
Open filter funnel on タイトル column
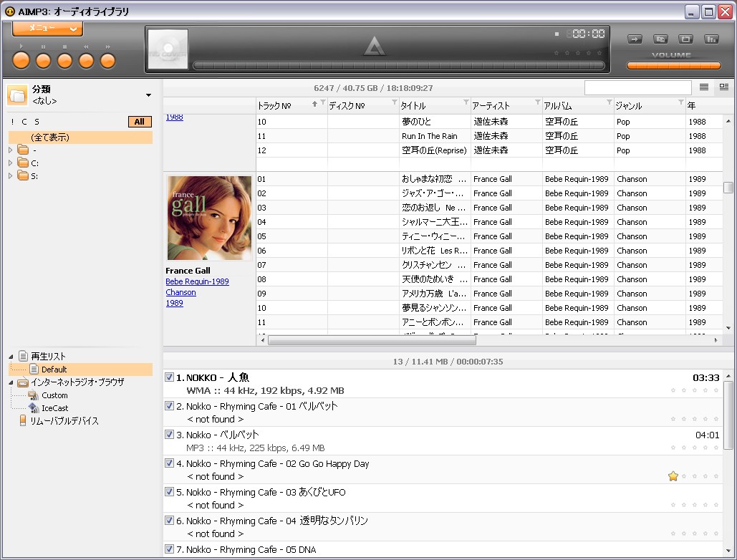click(x=466, y=102)
